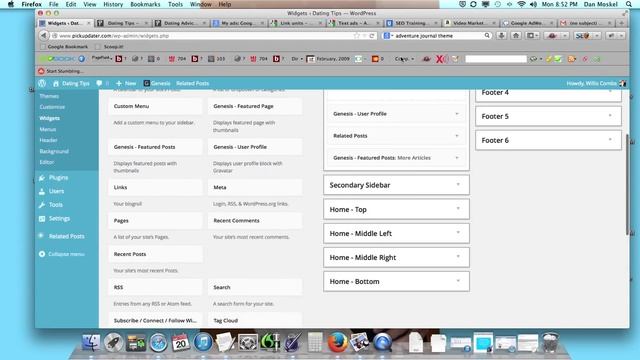Open the Users menu icon
The image size is (640, 360).
42,191
